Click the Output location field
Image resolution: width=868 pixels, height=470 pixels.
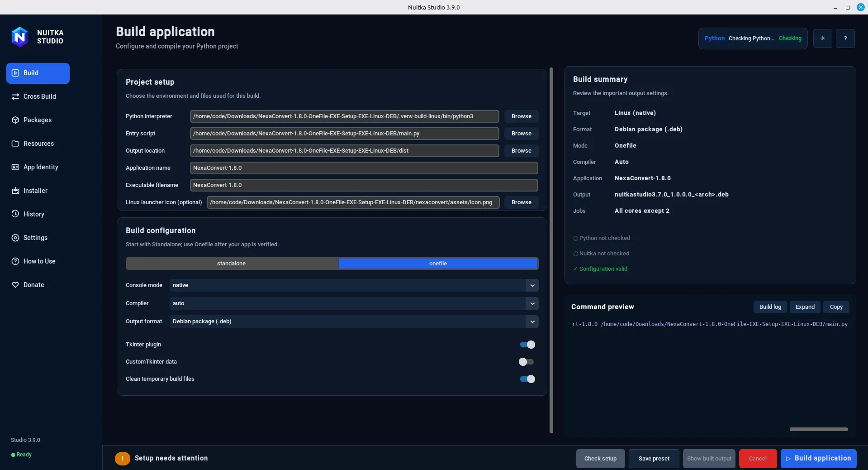click(x=345, y=151)
